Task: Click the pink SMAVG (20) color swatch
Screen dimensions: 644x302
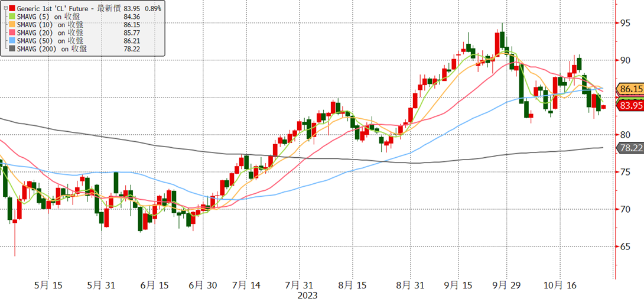Action: coord(12,33)
